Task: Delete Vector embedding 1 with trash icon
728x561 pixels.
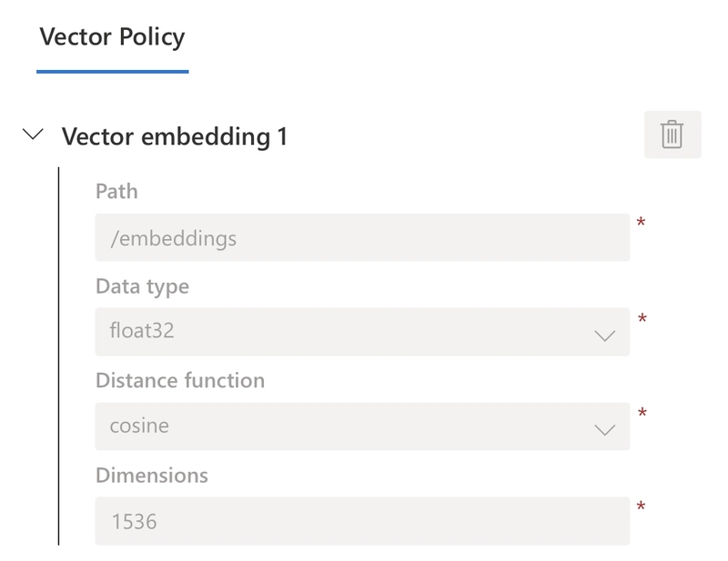Action: pos(672,135)
